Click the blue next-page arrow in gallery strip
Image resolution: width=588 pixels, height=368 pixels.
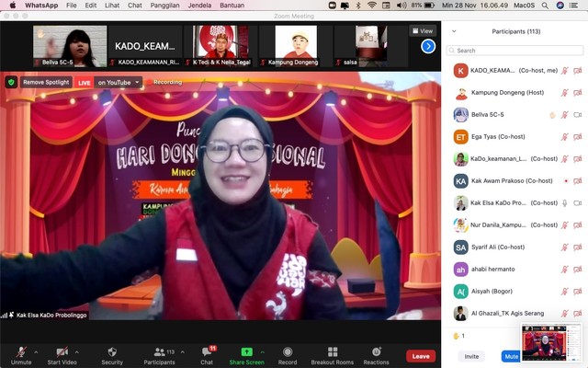click(x=428, y=47)
